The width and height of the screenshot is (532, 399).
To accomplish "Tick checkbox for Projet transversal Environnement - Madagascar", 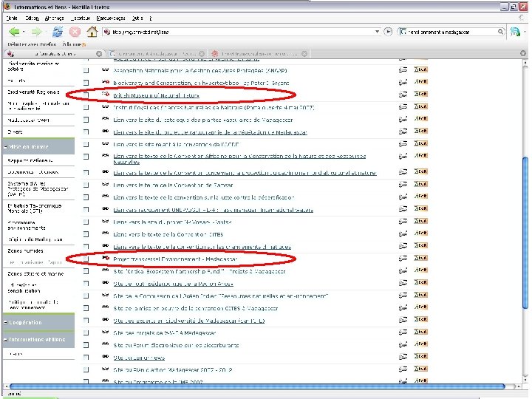I will (86, 259).
